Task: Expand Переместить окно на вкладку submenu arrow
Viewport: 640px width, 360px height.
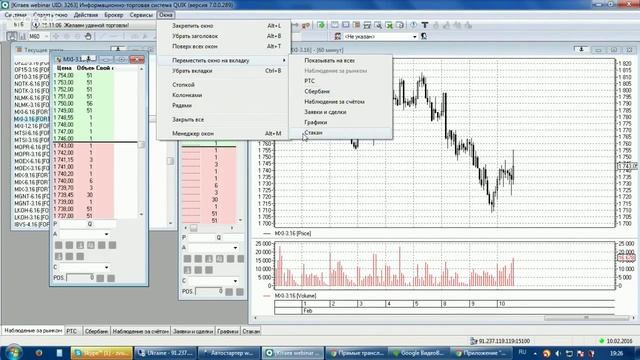Action: pyautogui.click(x=284, y=60)
